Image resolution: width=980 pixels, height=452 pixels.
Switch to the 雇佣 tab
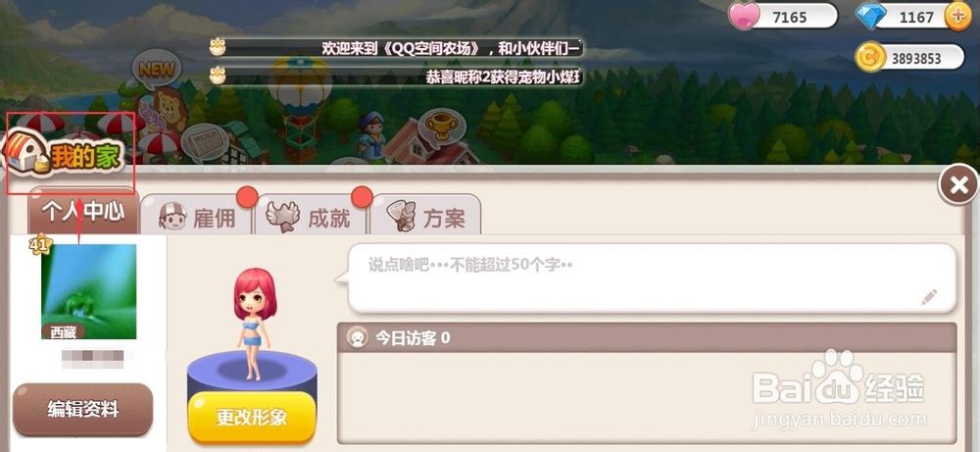(196, 216)
